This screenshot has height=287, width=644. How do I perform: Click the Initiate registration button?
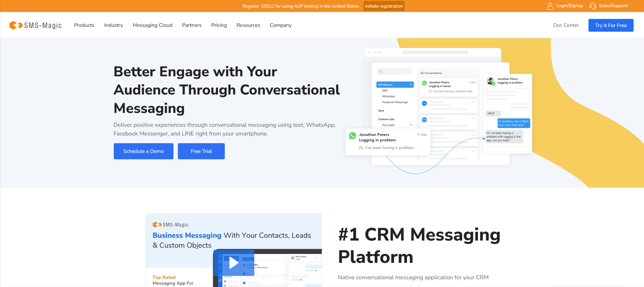(384, 6)
